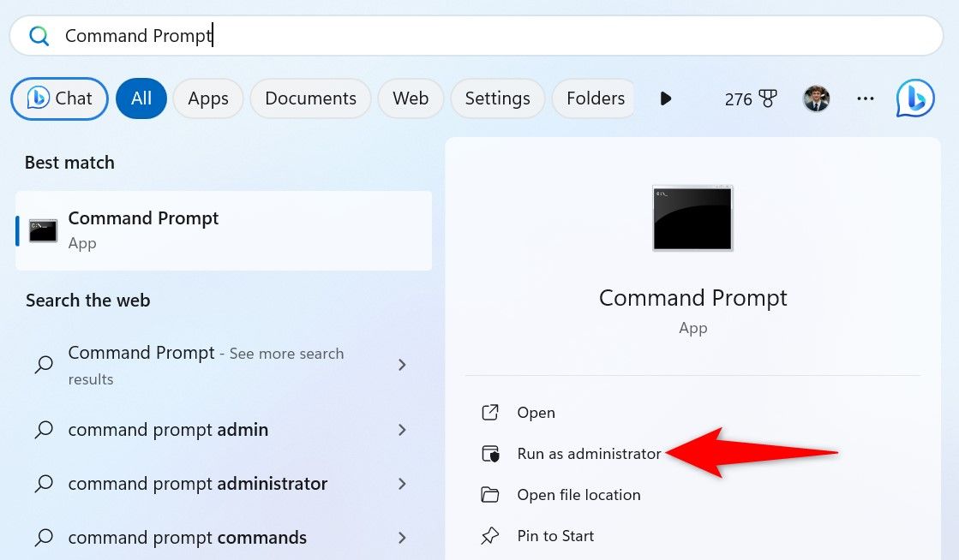
Task: Expand command prompt admin suggestion arrow
Action: (x=402, y=430)
